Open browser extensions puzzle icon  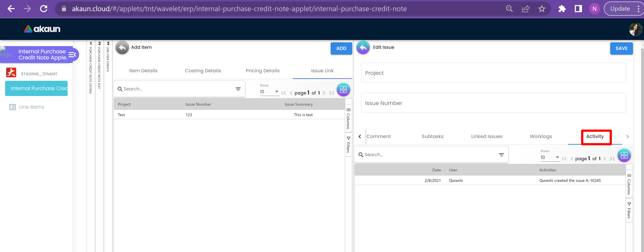coord(562,9)
